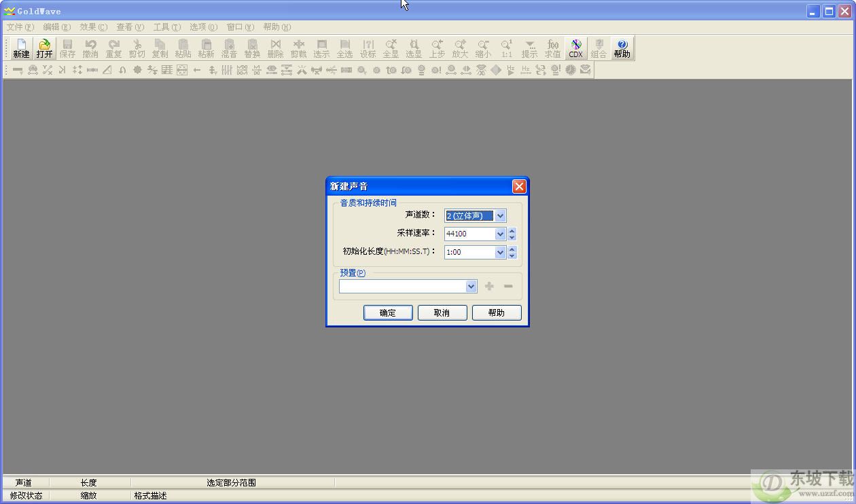This screenshot has height=504, width=856.
Task: Open the 窗口 (Window) menu
Action: (x=240, y=27)
